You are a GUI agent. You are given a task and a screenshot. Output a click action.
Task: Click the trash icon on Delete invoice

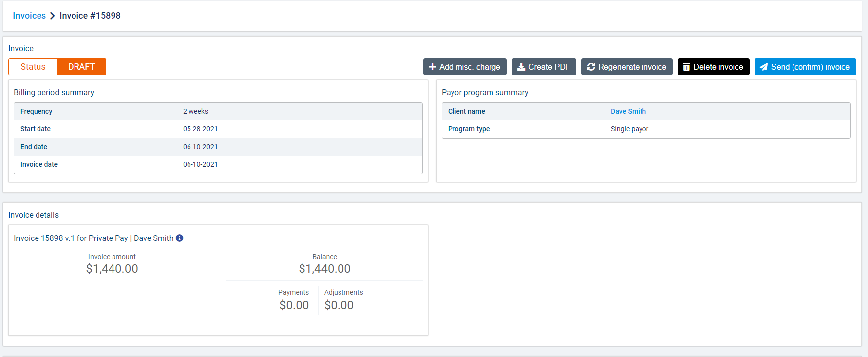coord(686,67)
